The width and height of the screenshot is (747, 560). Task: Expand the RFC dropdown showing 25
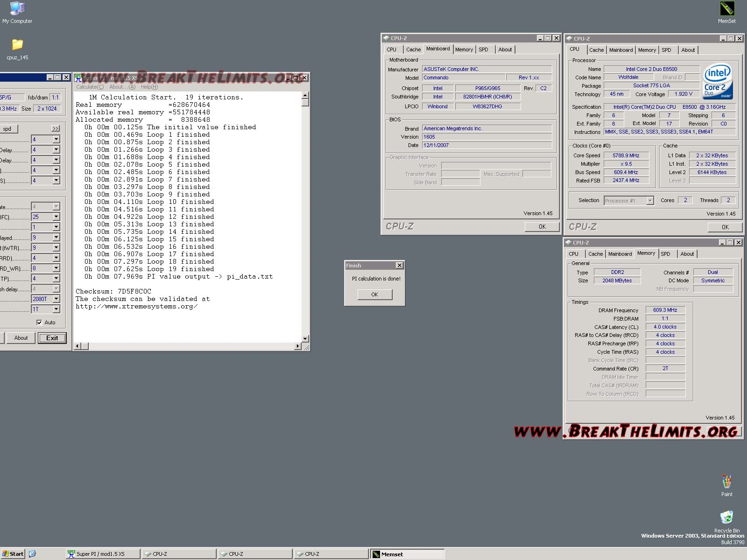(x=56, y=217)
